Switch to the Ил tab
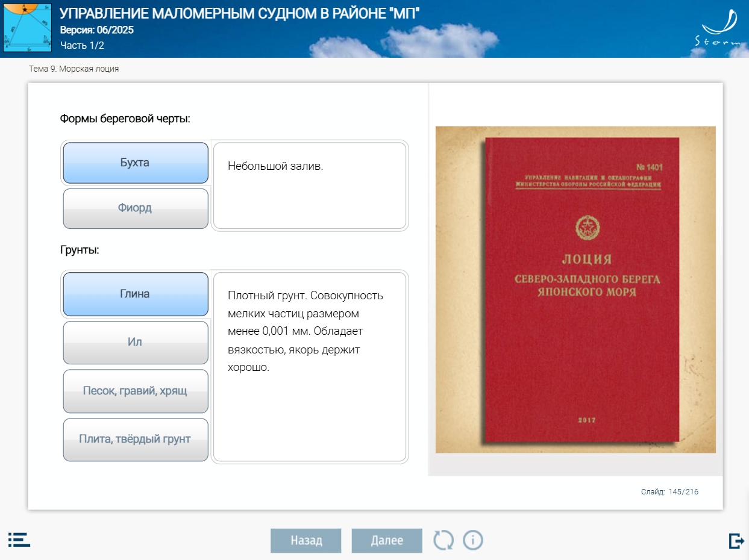Image resolution: width=749 pixels, height=560 pixels. 136,342
